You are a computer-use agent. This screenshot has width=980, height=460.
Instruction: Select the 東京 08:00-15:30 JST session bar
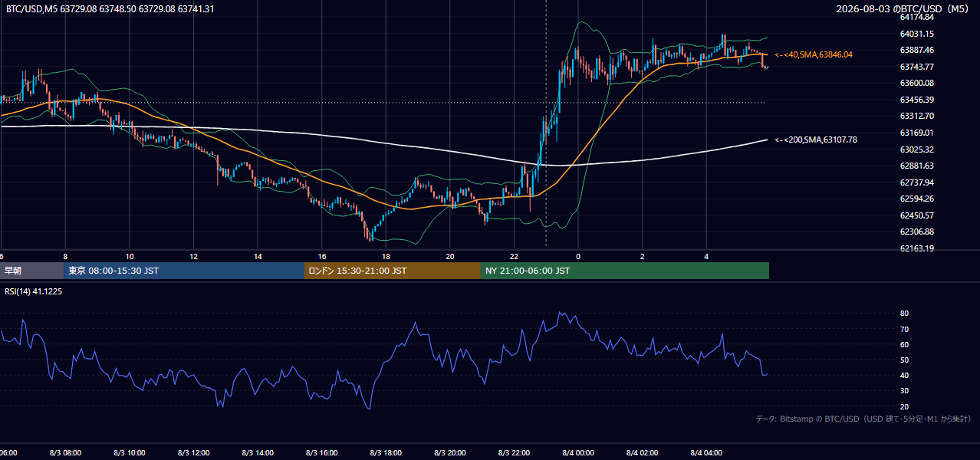pos(184,271)
